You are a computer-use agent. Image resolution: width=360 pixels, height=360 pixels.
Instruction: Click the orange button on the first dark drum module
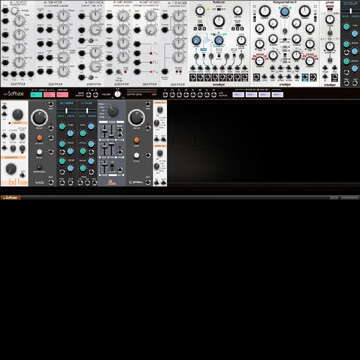[39, 138]
